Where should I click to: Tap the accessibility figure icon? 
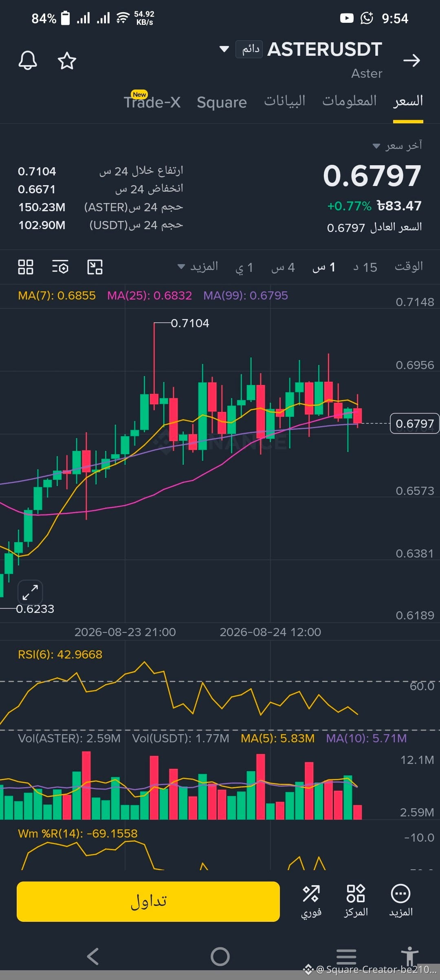(409, 956)
